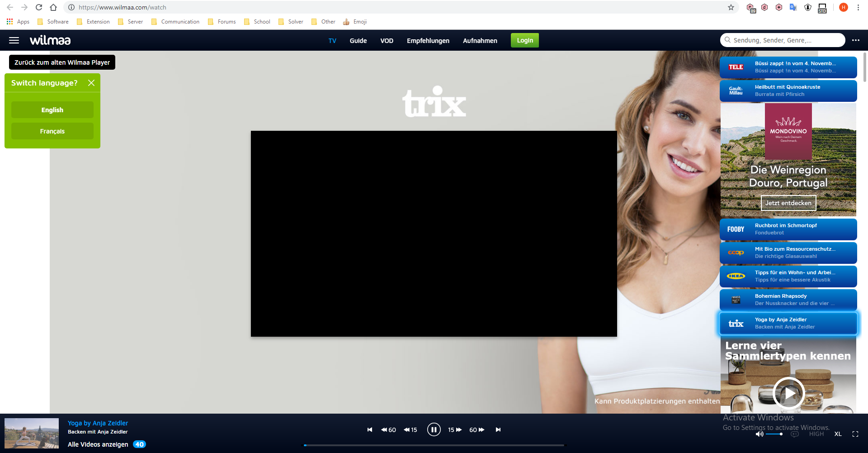Screen dimensions: 868x453
Task: Close the Switch language panel
Action: coord(91,83)
